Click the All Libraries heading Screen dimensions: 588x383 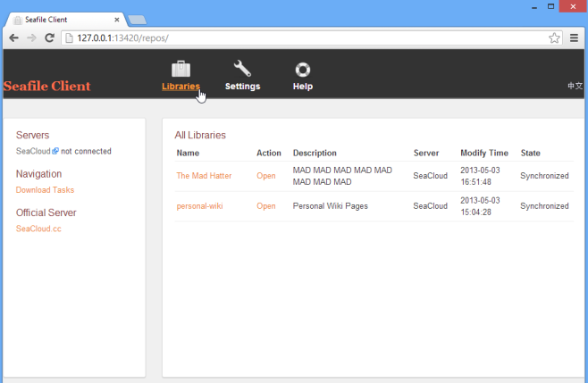click(x=200, y=135)
